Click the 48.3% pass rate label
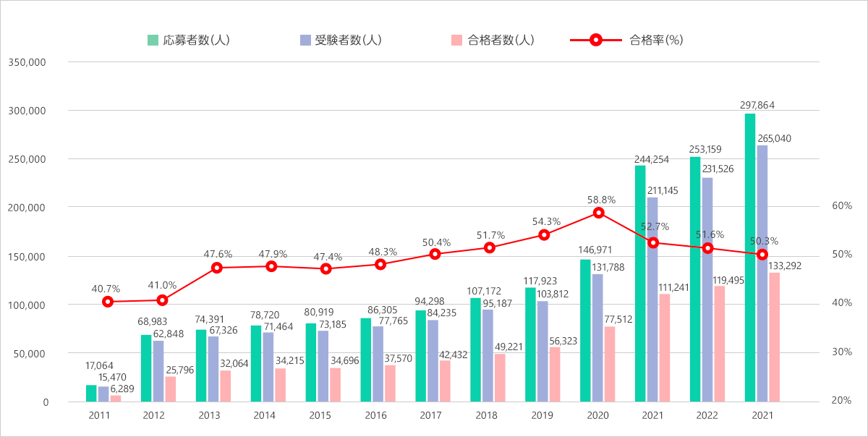Viewport: 868px width, 437px height. (x=383, y=252)
